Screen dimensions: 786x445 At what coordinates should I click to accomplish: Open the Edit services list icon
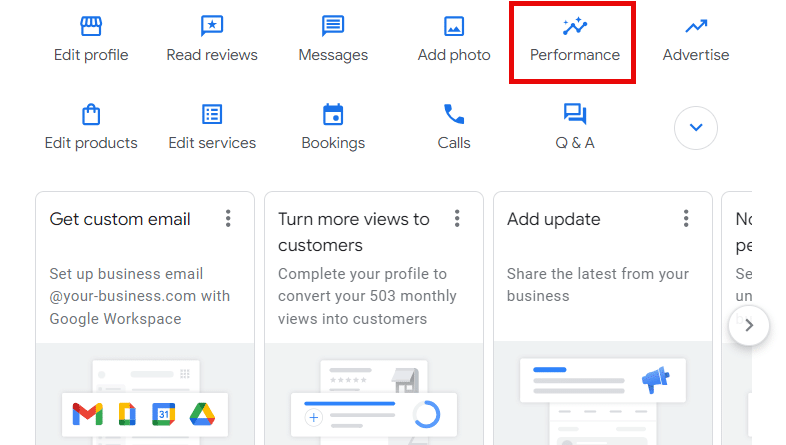pyautogui.click(x=212, y=114)
